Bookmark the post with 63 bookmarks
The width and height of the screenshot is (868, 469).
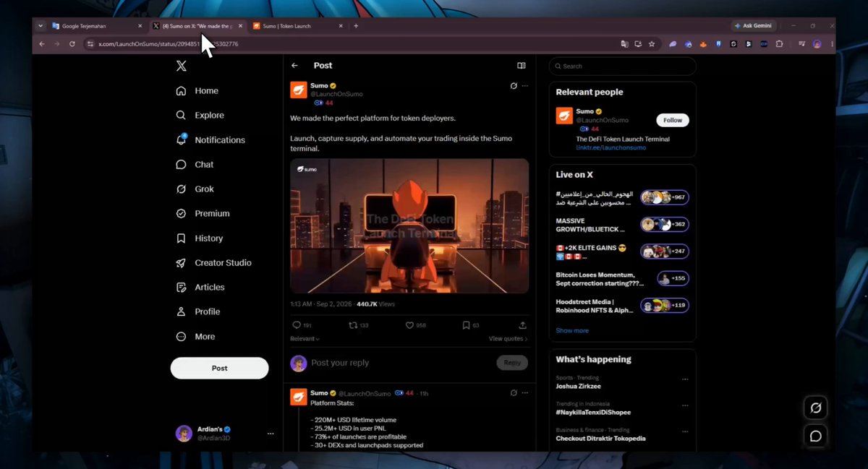[x=471, y=325]
